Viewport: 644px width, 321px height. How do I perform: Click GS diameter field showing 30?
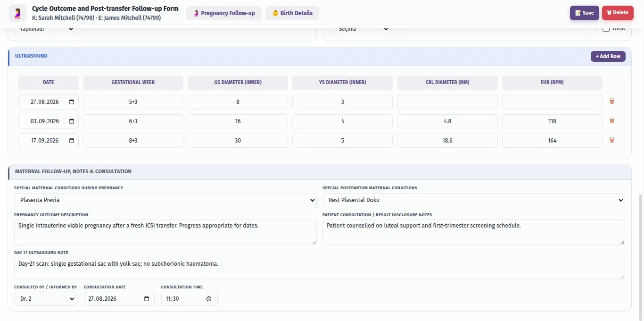coord(238,141)
